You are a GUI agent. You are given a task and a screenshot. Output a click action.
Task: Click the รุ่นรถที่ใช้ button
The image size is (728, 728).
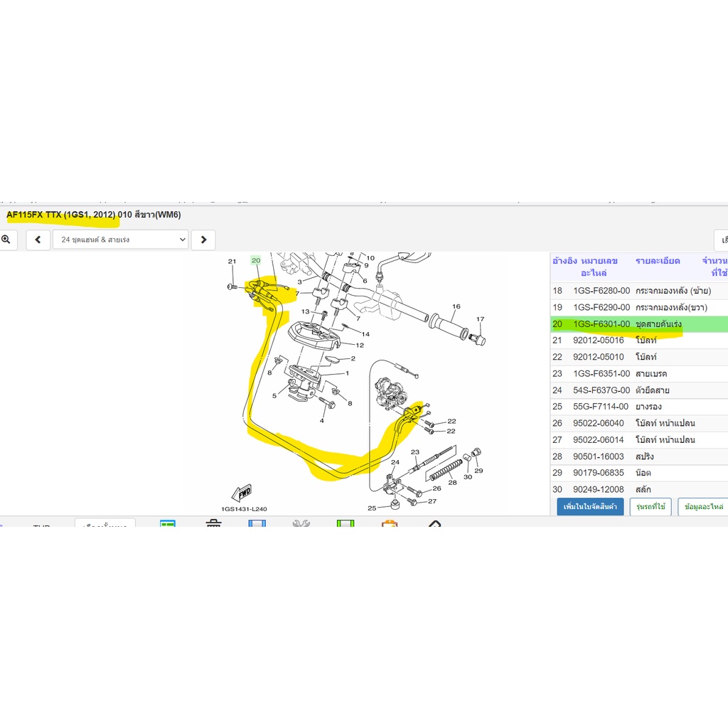(651, 506)
